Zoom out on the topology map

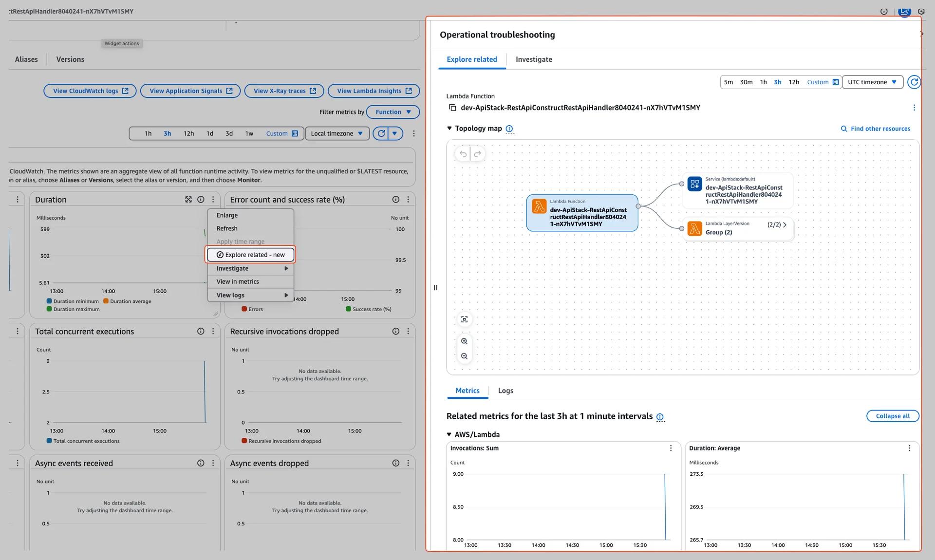coord(465,356)
